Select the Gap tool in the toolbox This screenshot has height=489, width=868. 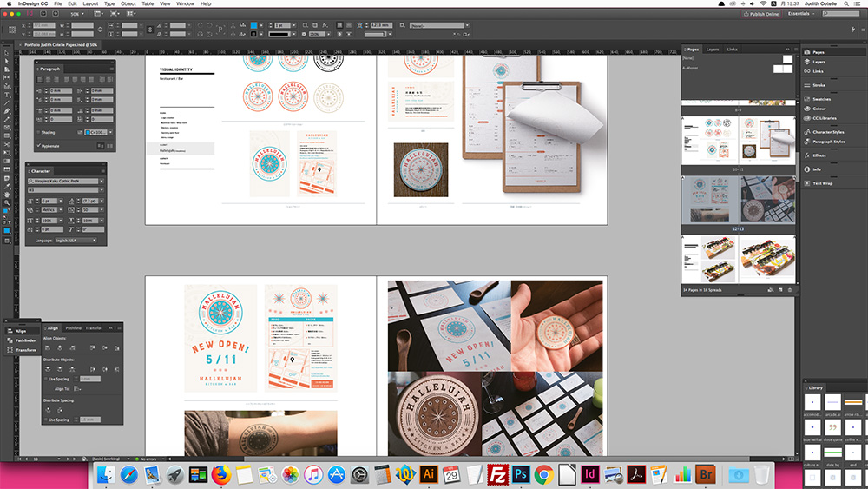pos(7,78)
